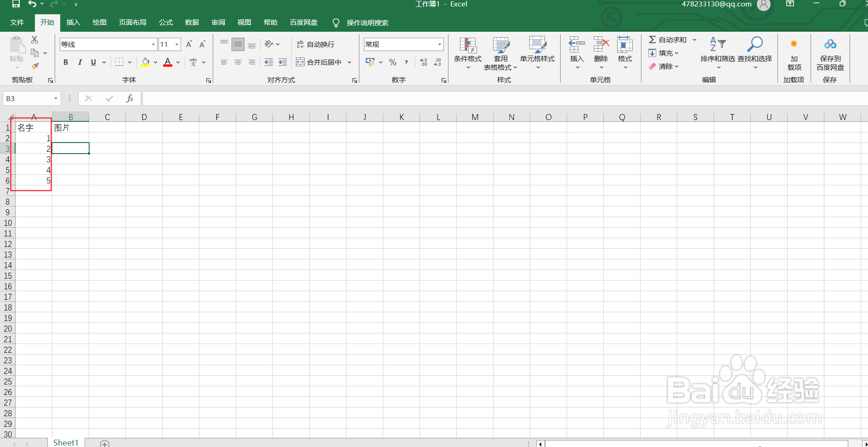
Task: Expand fill color options arrow
Action: 155,62
